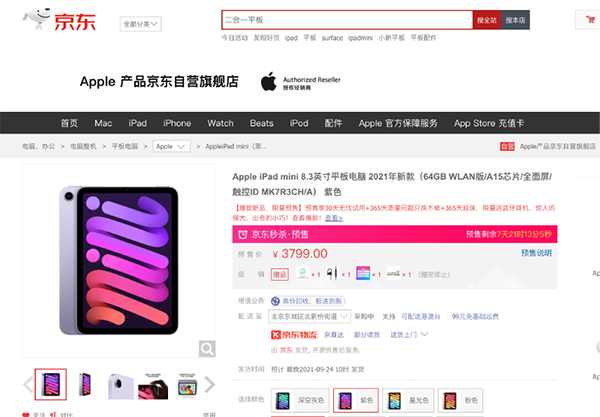Click the 今日活动 hot search keyword
This screenshot has width=600, height=417.
click(x=235, y=37)
